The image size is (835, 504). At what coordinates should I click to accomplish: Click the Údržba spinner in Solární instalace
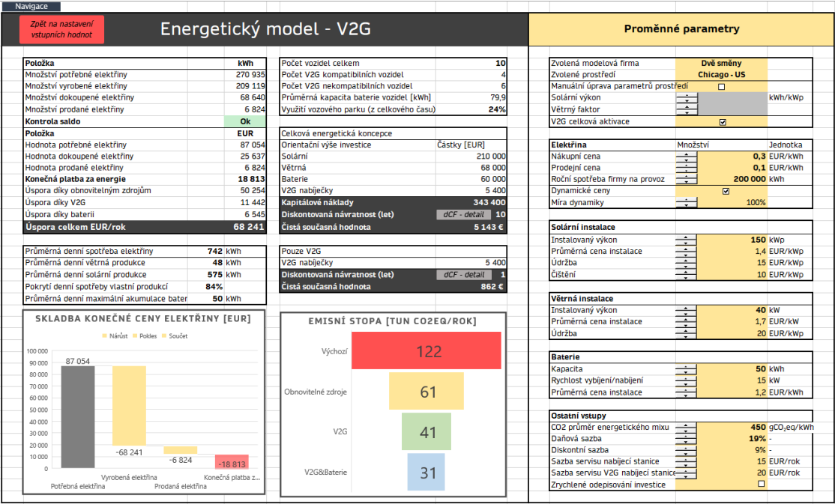(x=687, y=263)
